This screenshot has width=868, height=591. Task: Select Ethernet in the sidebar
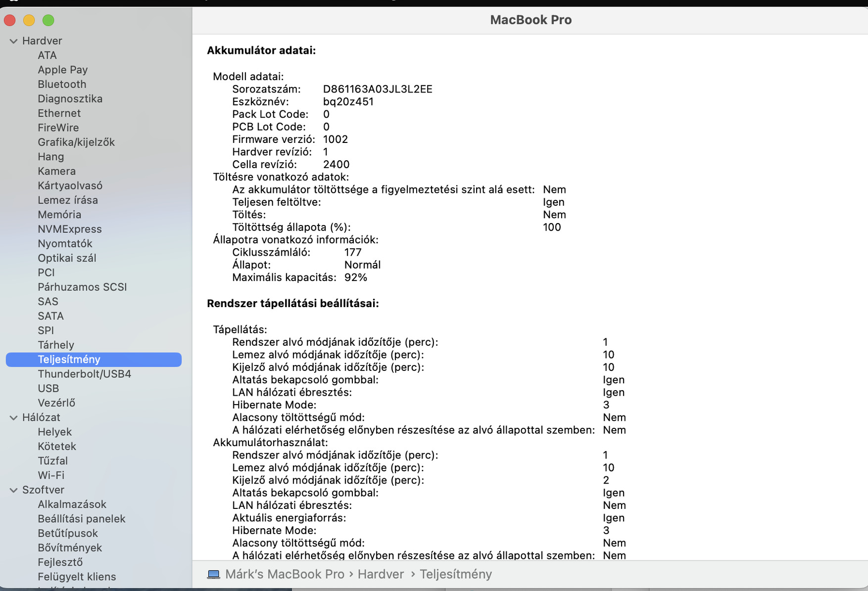59,113
